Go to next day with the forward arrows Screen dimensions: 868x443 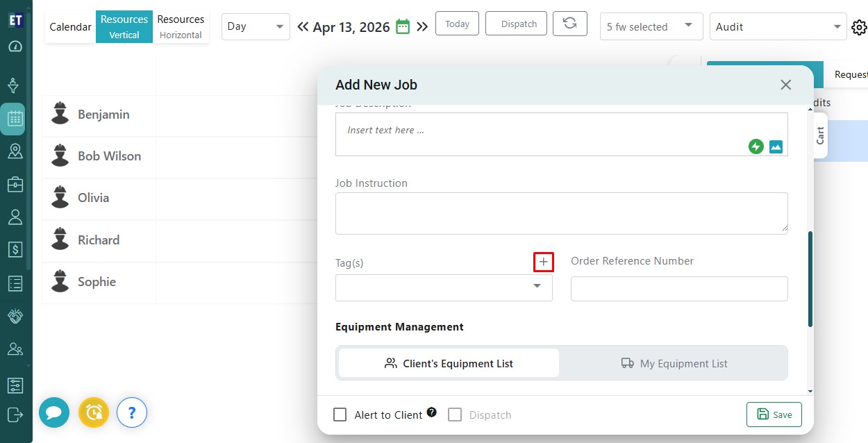pos(422,27)
